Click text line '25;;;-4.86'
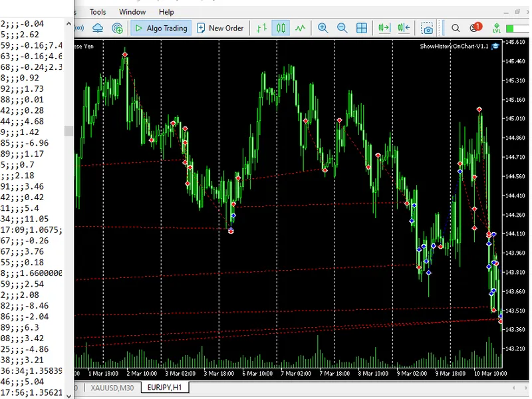Image resolution: width=532 pixels, height=399 pixels. (25, 349)
